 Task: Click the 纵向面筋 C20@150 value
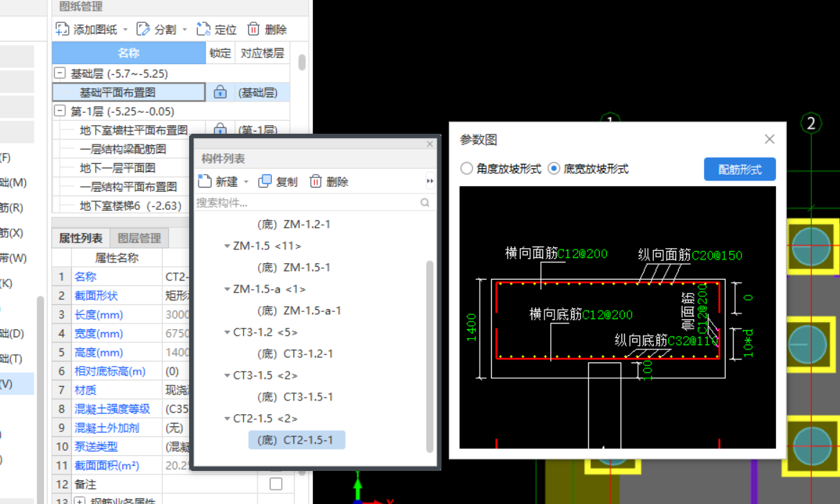717,255
